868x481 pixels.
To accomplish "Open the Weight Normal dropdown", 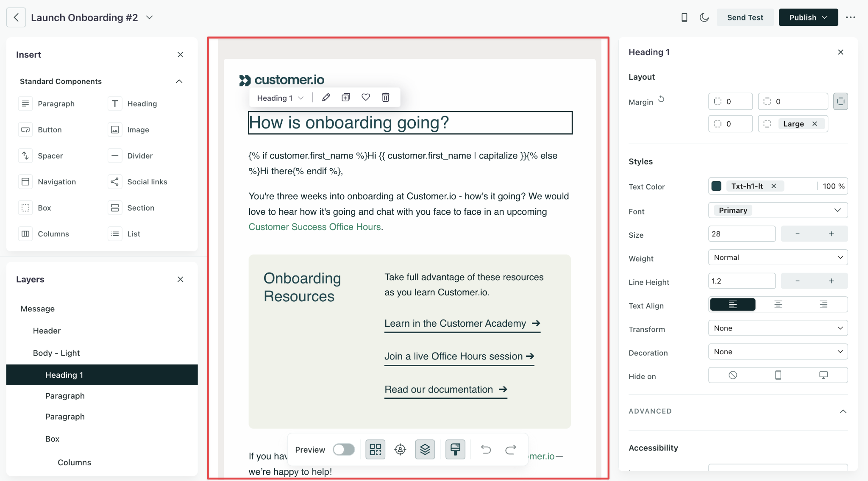I will (778, 257).
